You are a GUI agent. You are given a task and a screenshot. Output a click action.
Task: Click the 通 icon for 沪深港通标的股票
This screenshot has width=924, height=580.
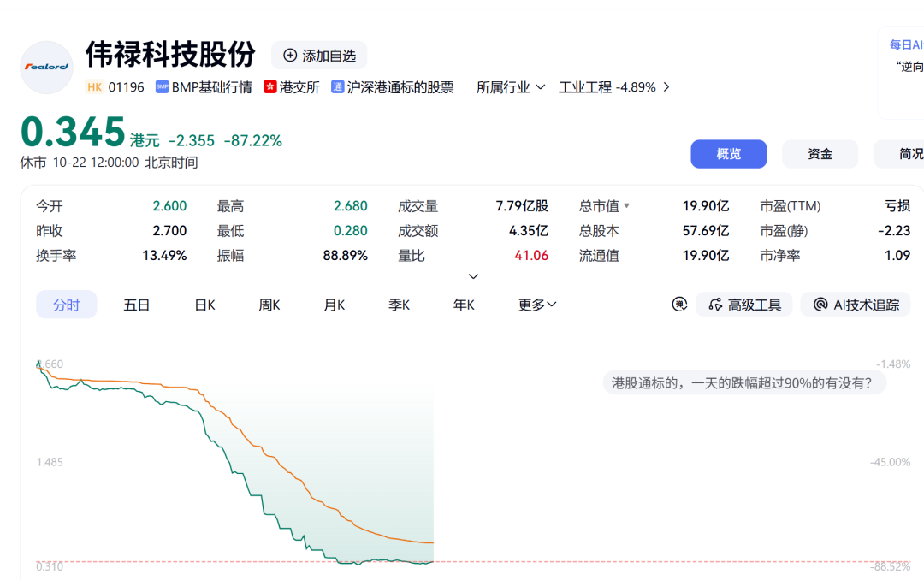click(337, 87)
